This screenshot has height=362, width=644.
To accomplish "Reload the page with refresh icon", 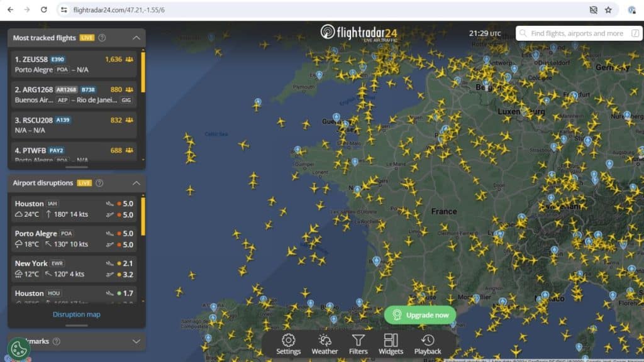I will [x=44, y=10].
